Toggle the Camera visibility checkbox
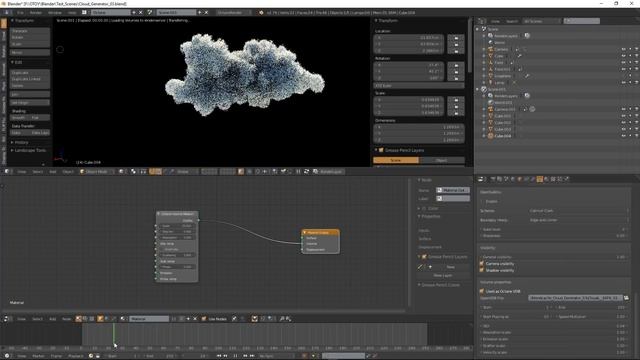 pyautogui.click(x=482, y=264)
